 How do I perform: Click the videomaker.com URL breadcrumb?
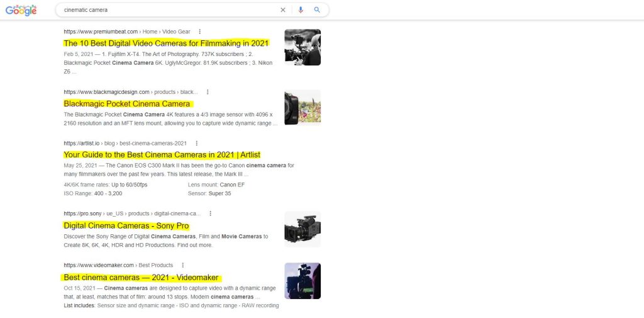click(118, 265)
